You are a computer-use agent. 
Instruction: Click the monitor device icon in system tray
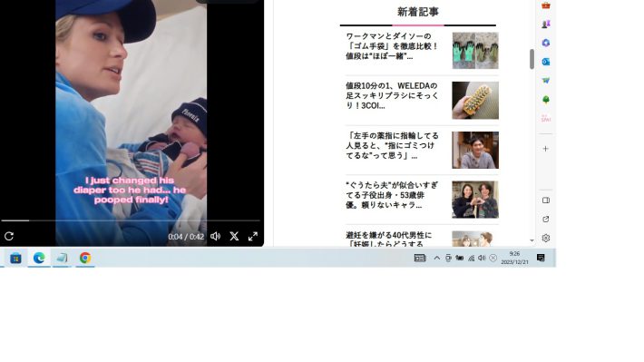[448, 258]
